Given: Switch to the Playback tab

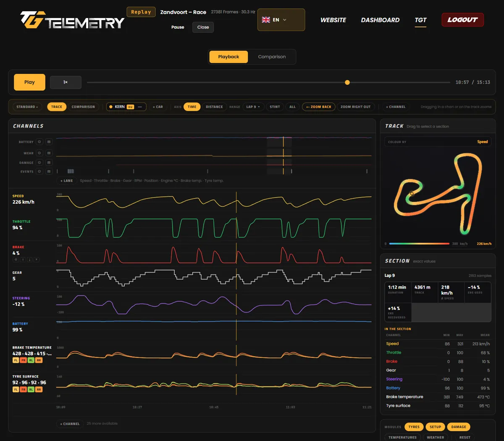Looking at the screenshot, I should click(x=228, y=57).
